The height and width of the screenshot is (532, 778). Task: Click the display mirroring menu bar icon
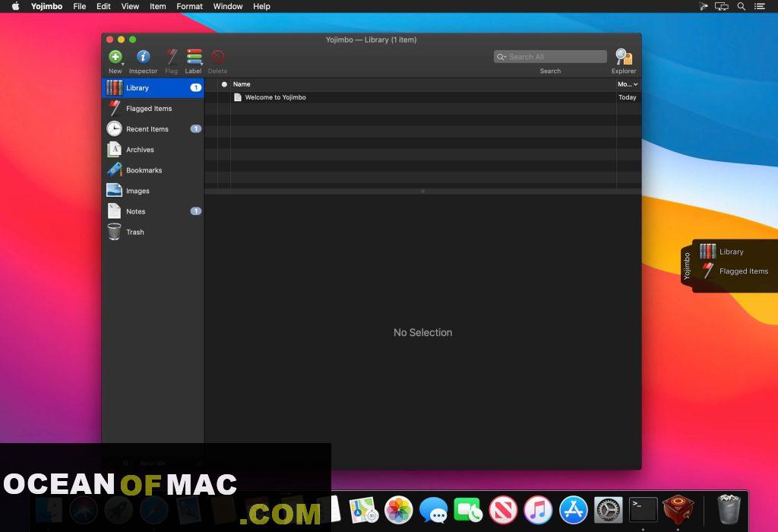(x=722, y=6)
